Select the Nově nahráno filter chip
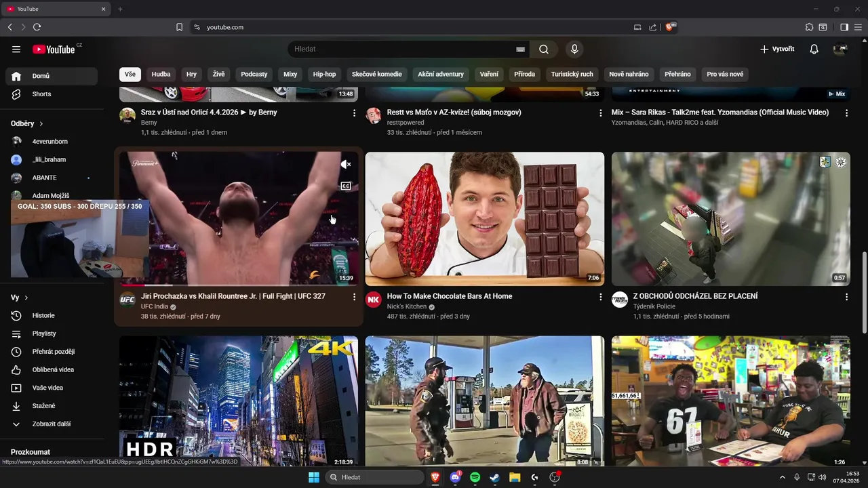Screen dimensions: 868x488 point(629,74)
